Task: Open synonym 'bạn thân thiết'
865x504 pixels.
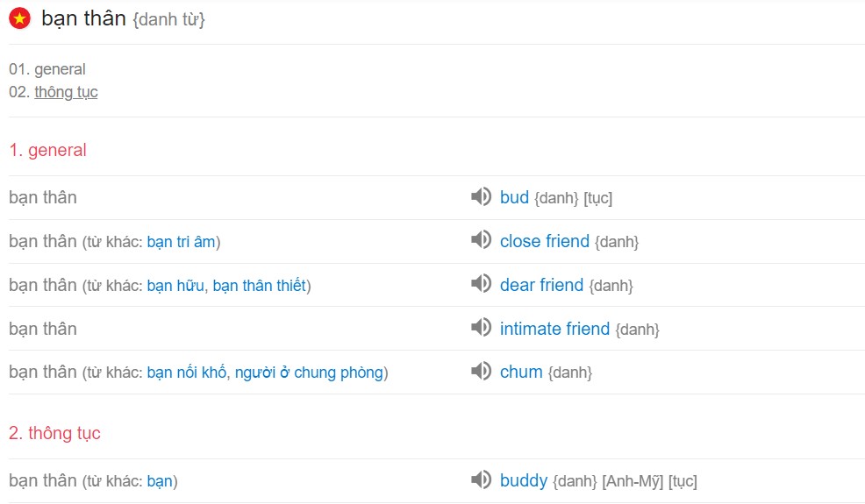Action: coord(260,286)
